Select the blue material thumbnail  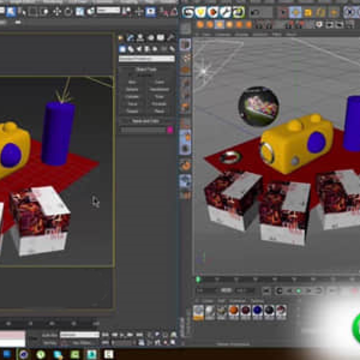point(257,311)
